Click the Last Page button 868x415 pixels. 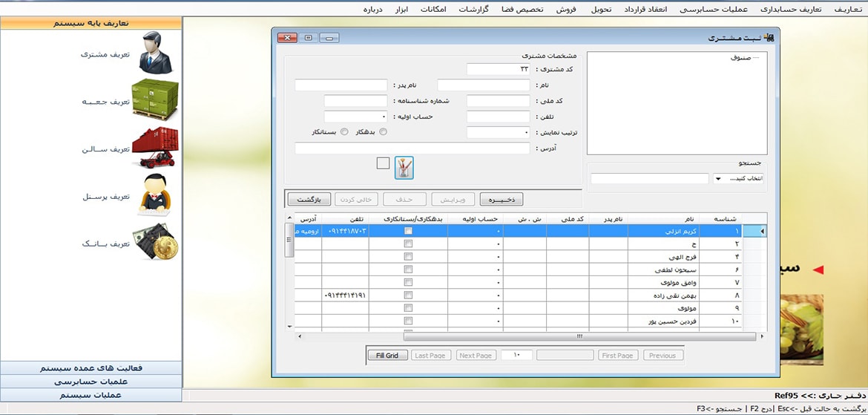432,355
